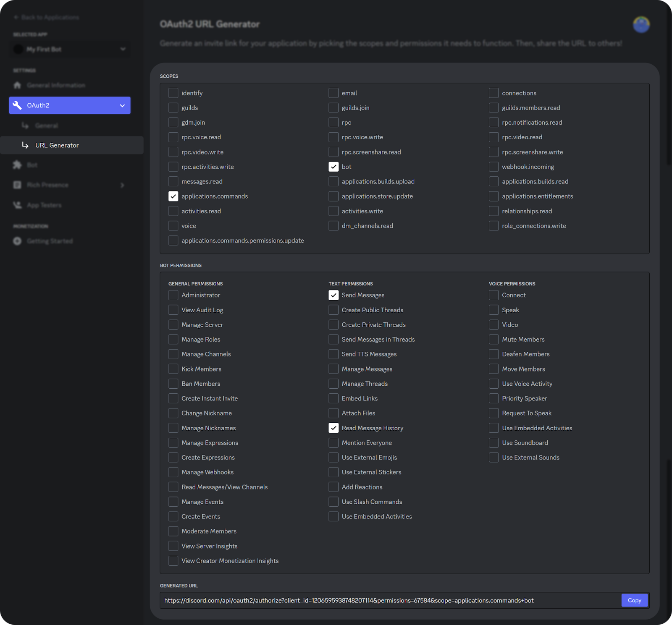Screen dimensions: 672x625
Task: Click the OAuth2 wrench icon
Action: (x=18, y=105)
